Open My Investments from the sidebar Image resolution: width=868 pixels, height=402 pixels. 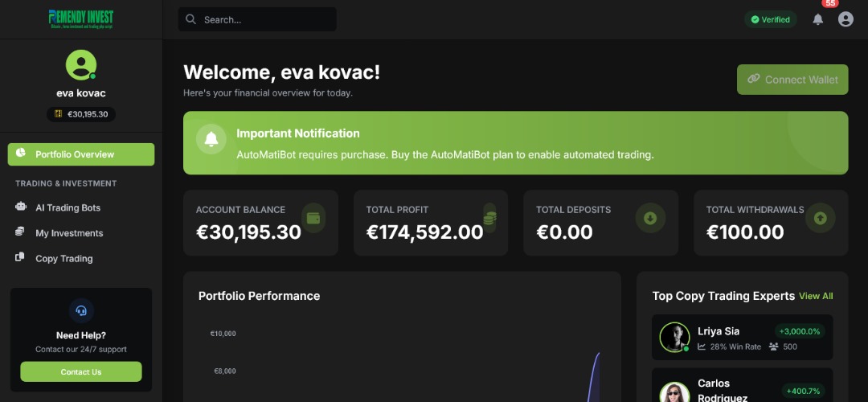click(x=69, y=233)
